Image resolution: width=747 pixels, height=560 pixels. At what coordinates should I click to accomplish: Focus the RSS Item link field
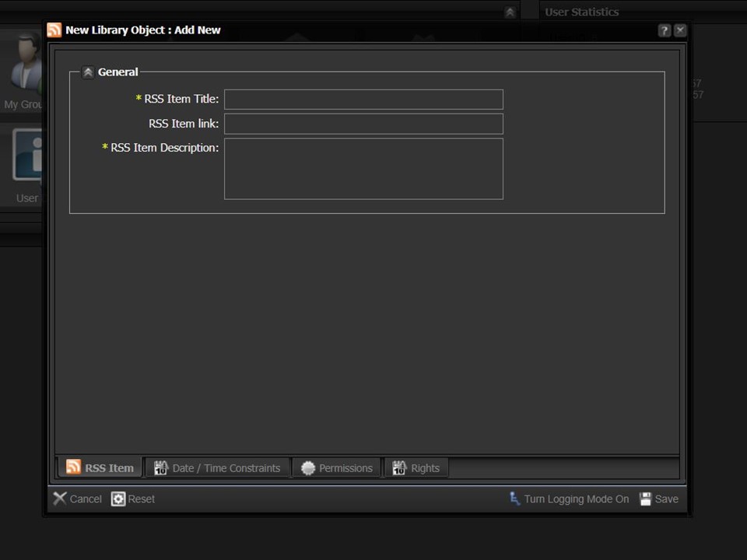[x=363, y=124]
